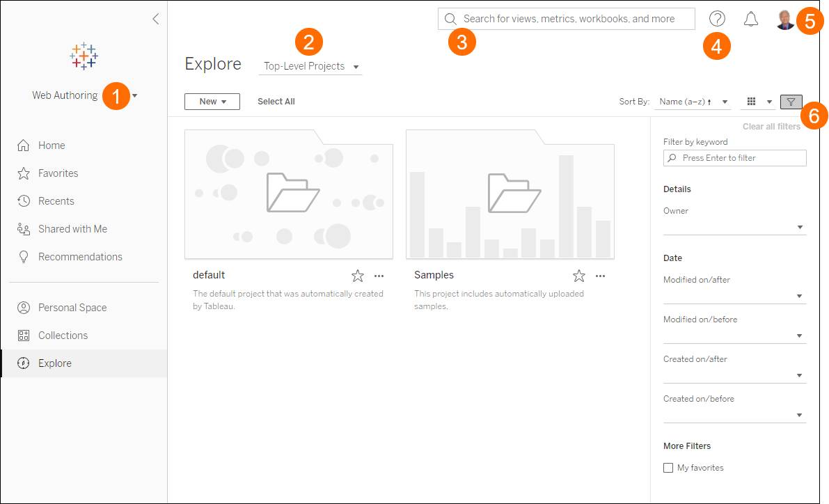The image size is (829, 504).
Task: Click the help question mark icon
Action: (x=718, y=19)
